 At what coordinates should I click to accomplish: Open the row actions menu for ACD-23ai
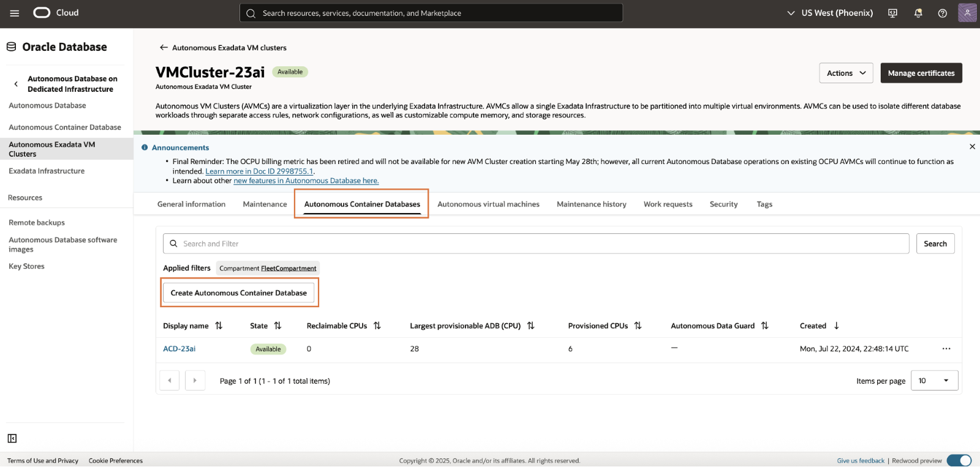coord(946,349)
